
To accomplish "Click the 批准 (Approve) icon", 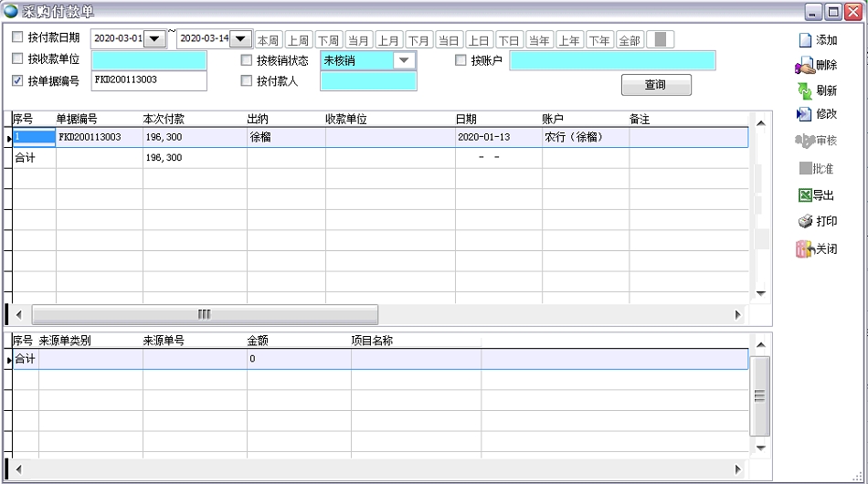I will (804, 168).
